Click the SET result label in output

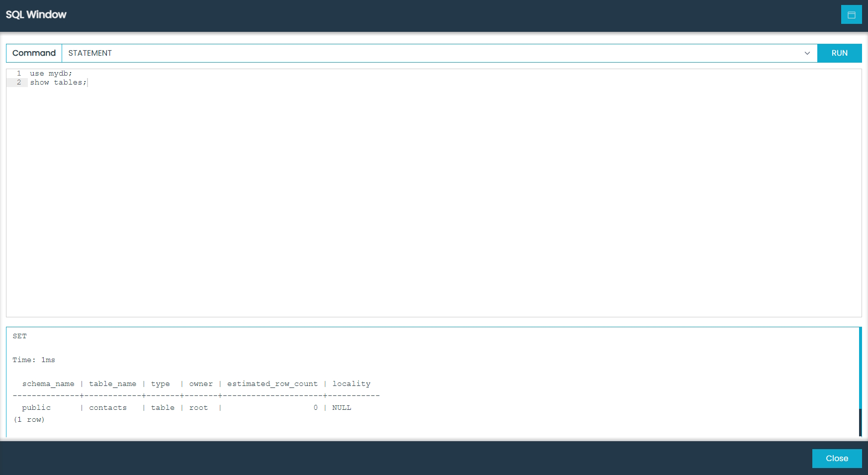point(20,336)
